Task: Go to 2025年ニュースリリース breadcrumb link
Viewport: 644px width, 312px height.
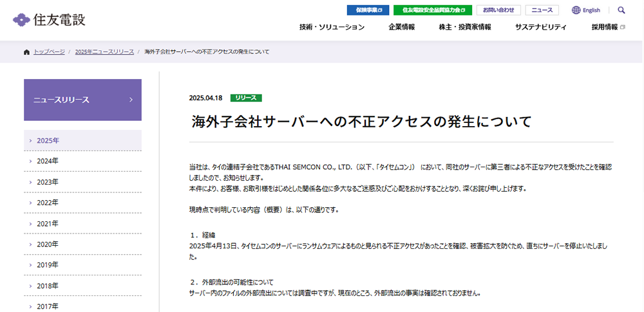Action: click(104, 51)
